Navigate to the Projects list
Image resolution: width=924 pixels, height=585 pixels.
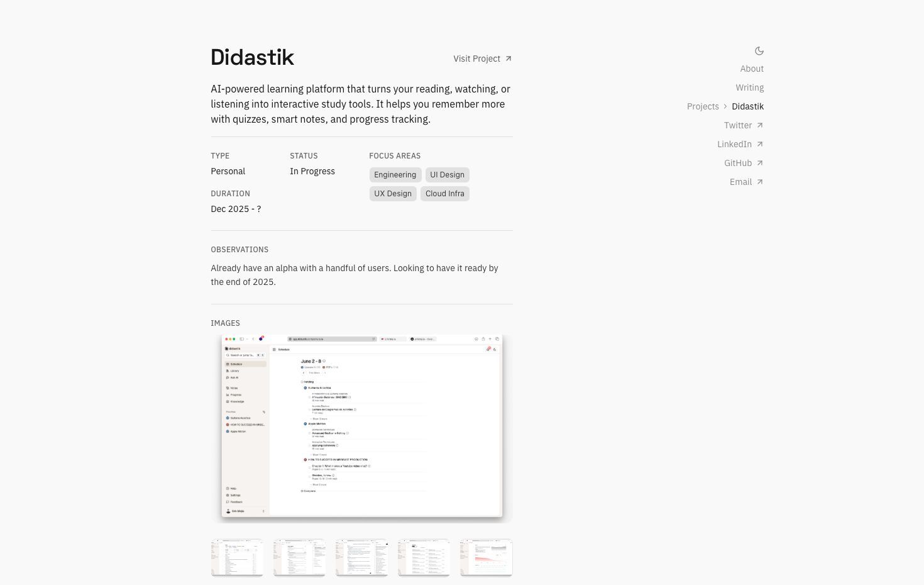click(703, 106)
